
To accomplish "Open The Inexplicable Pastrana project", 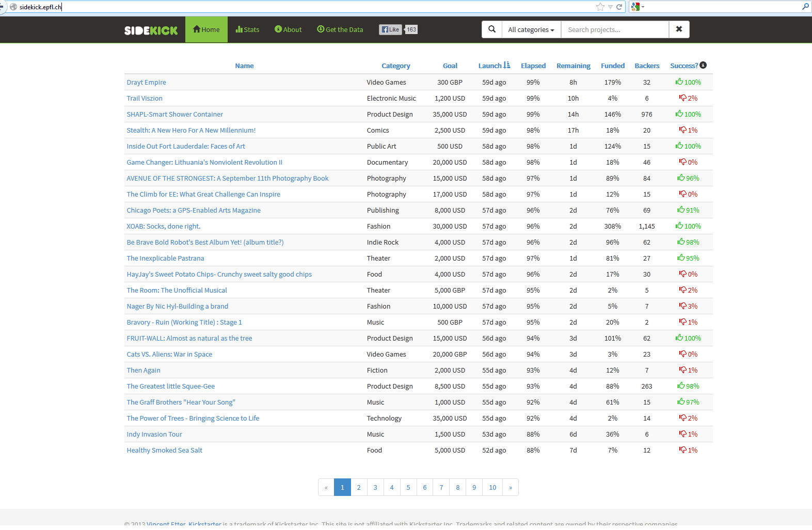I will (165, 258).
